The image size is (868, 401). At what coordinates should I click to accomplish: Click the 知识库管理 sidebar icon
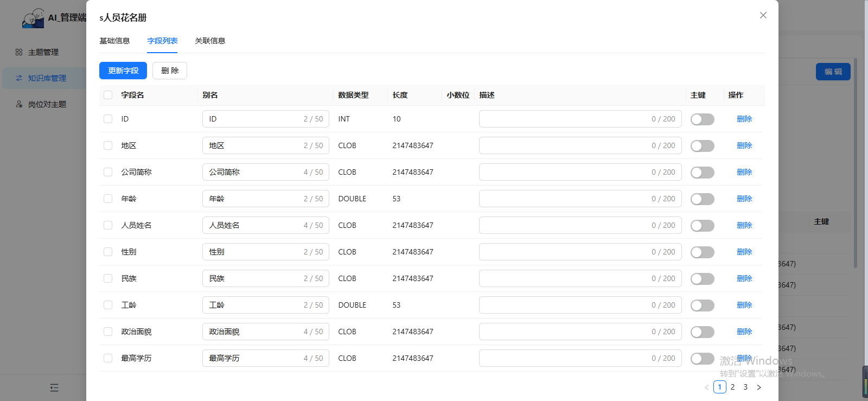(x=19, y=78)
